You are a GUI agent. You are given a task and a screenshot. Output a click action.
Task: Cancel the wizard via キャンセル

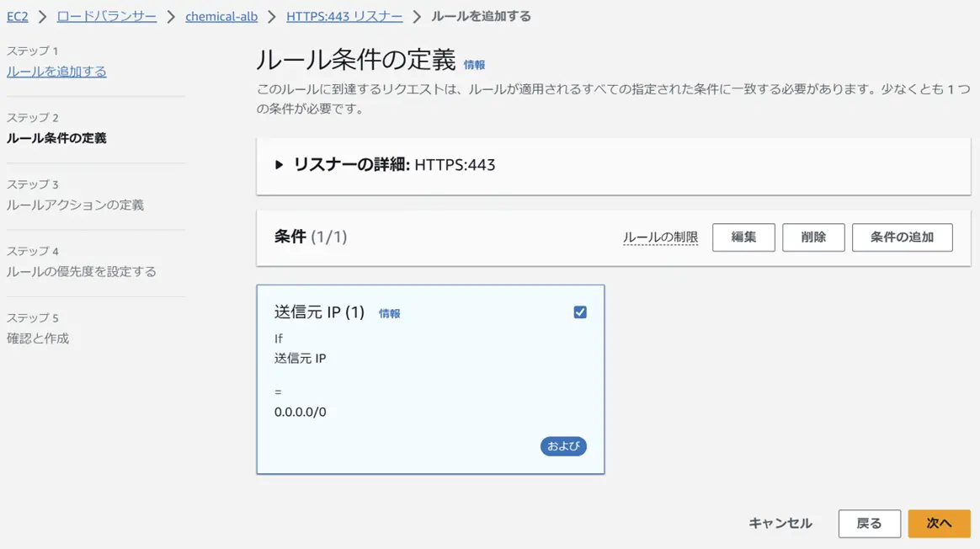[x=780, y=524]
